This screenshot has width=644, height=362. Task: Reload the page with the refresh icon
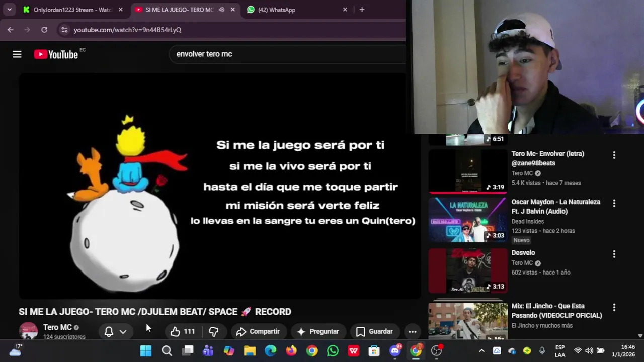44,30
